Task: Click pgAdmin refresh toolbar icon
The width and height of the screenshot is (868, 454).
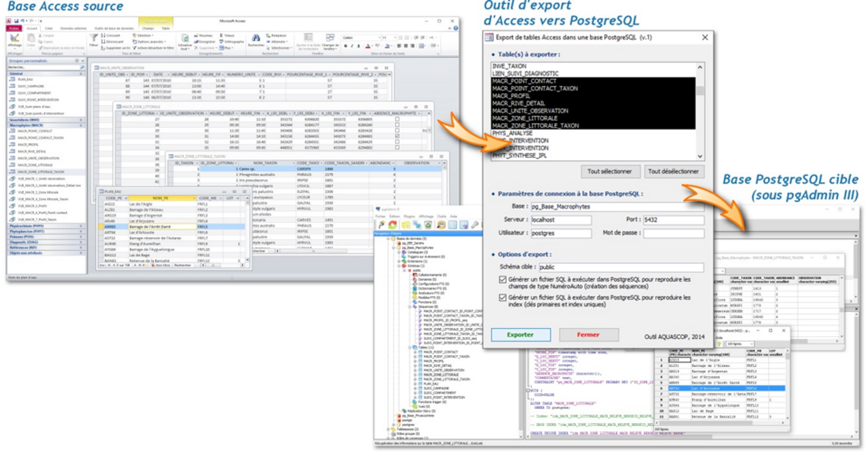Action: pyautogui.click(x=393, y=225)
